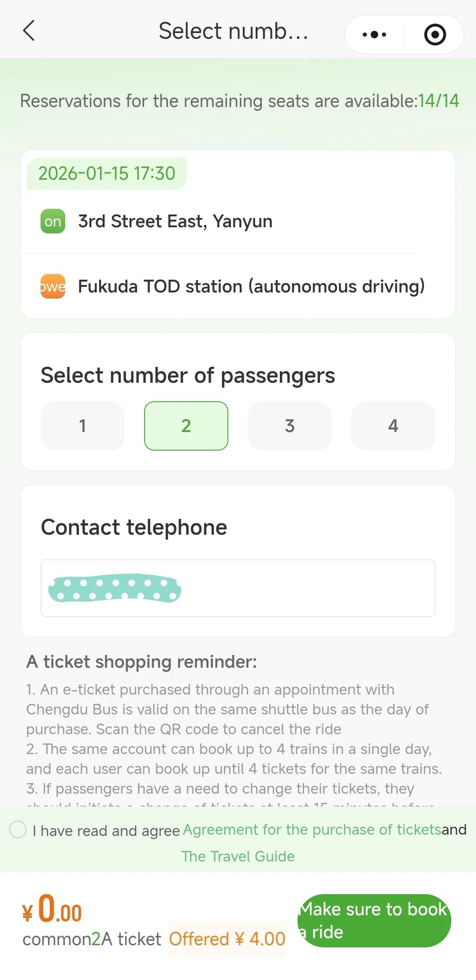This screenshot has height=980, width=476.
Task: Pick 4 passengers
Action: [393, 425]
